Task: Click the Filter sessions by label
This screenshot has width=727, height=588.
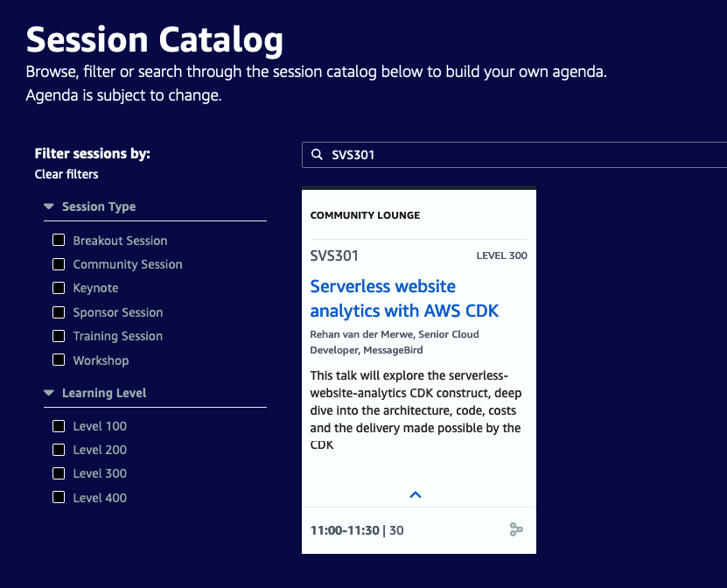Action: [92, 153]
